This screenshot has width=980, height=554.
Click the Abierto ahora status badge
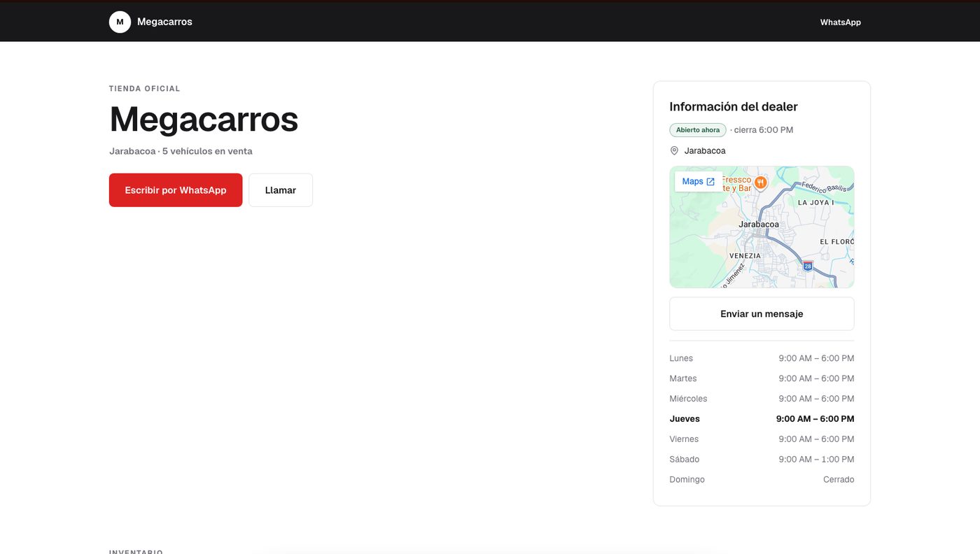pos(698,130)
